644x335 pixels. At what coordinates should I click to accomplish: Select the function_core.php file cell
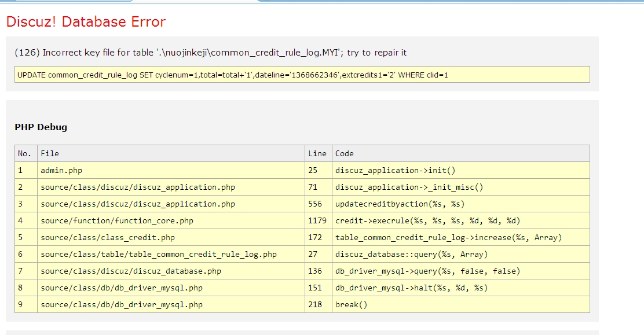click(x=117, y=220)
